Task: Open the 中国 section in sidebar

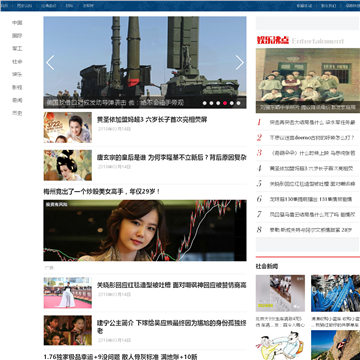Action: [17, 23]
